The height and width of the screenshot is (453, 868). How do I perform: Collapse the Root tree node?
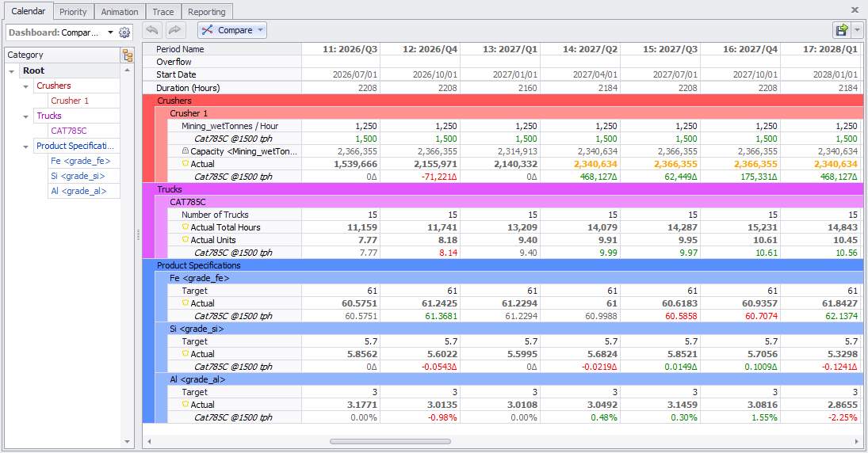[x=12, y=71]
